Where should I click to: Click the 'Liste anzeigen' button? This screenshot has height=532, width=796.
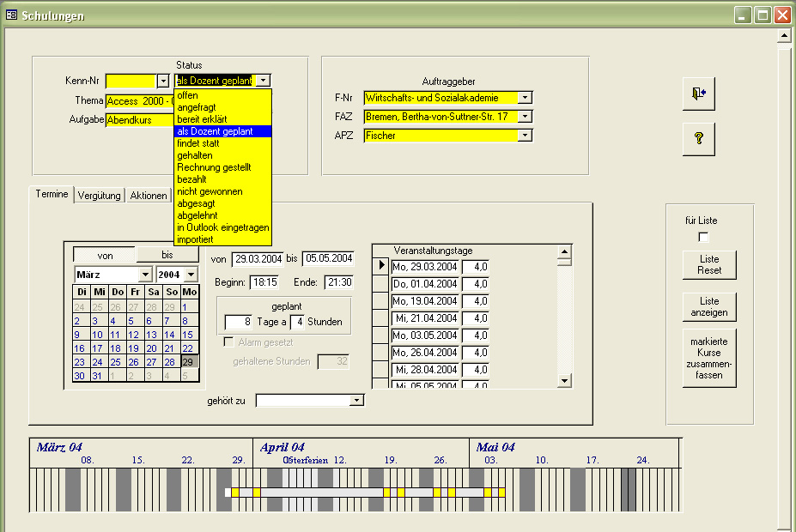(x=709, y=307)
